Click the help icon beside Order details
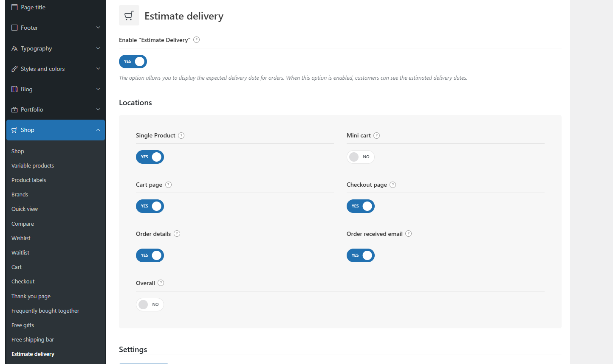The image size is (613, 364). point(177,234)
